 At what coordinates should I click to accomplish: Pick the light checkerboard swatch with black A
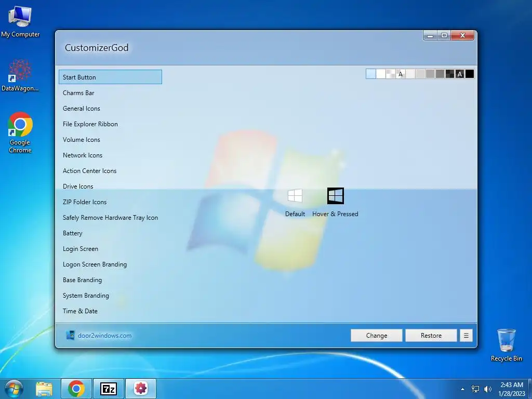401,74
